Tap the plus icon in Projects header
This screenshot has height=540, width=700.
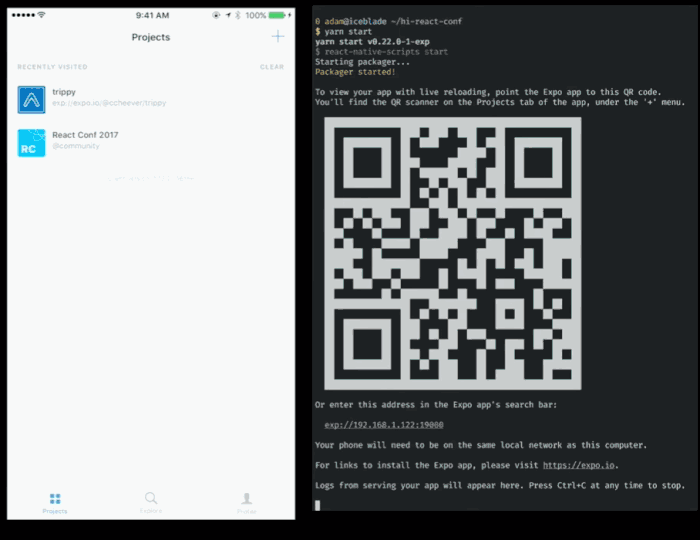[x=278, y=36]
